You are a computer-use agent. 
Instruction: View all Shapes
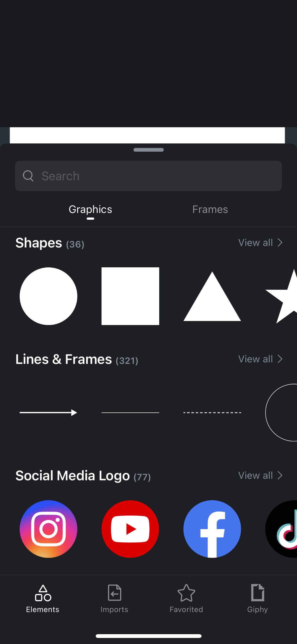(260, 243)
